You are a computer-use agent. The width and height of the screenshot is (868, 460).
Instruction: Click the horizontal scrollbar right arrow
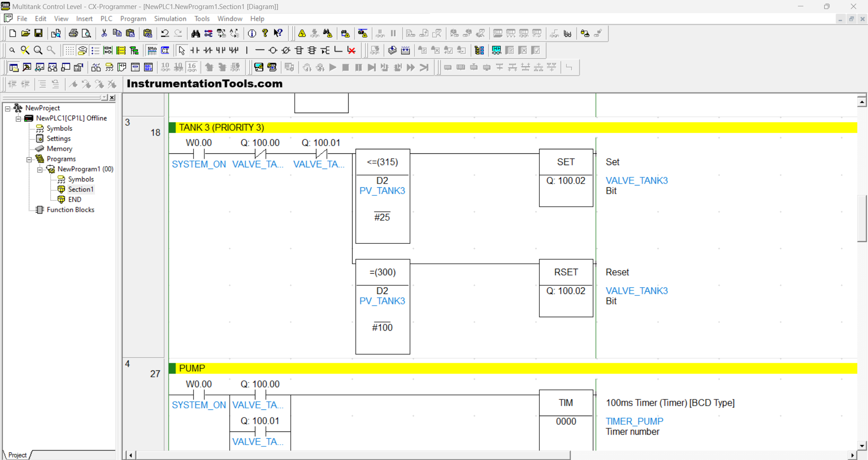point(853,455)
